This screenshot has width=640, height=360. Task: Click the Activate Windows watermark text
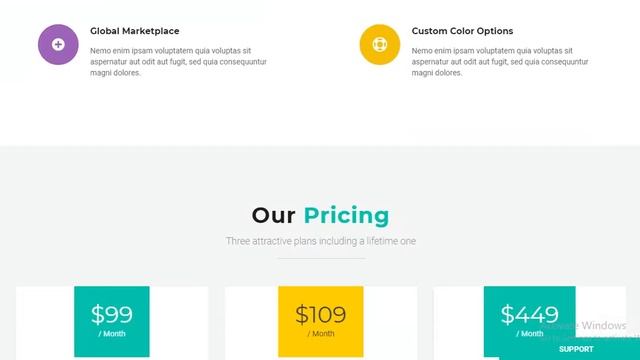(584, 326)
